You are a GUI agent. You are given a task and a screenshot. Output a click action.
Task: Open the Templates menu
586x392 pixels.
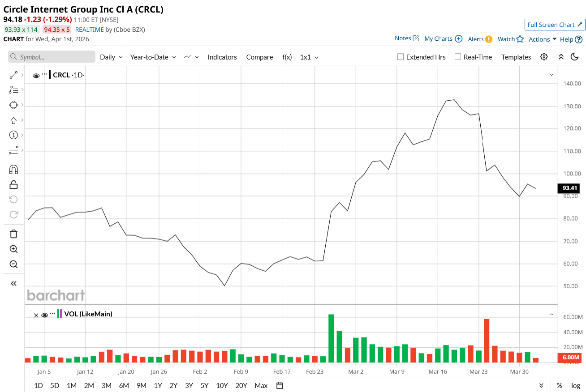(516, 57)
